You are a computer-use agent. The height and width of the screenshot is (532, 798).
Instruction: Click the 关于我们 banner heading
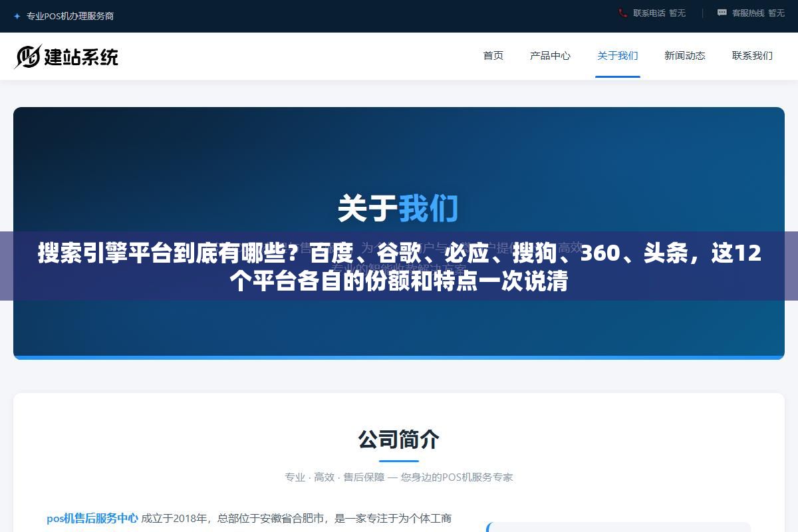pos(398,208)
